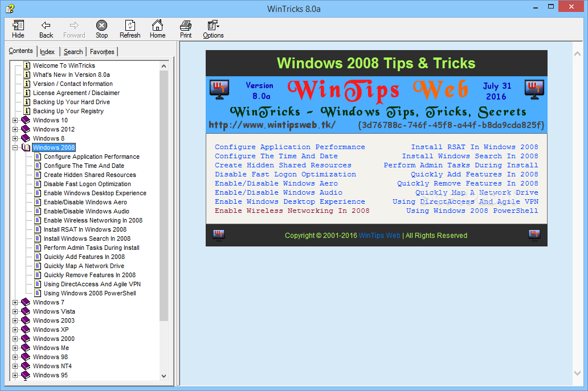Switch to the Contents tab
Screen dimensions: 588x391
(x=21, y=51)
